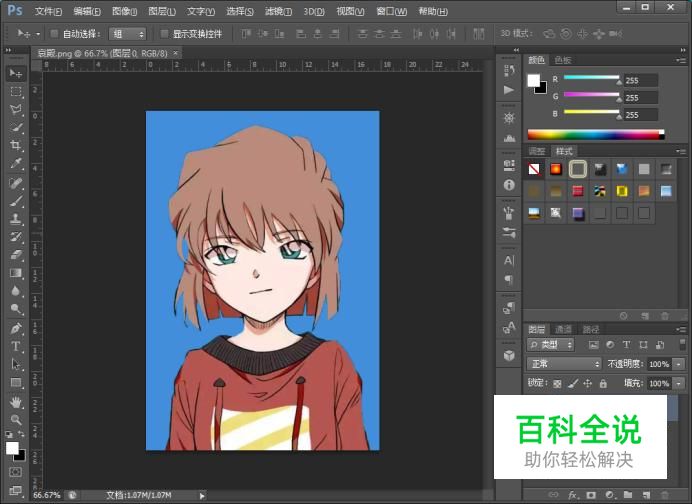Click the zoom percentage field showing 66.67%
The image size is (692, 504).
point(47,495)
